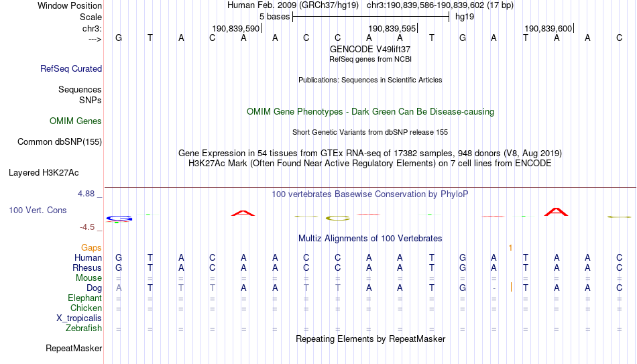Click the OMIM Gene Phenotypes track title

click(371, 112)
